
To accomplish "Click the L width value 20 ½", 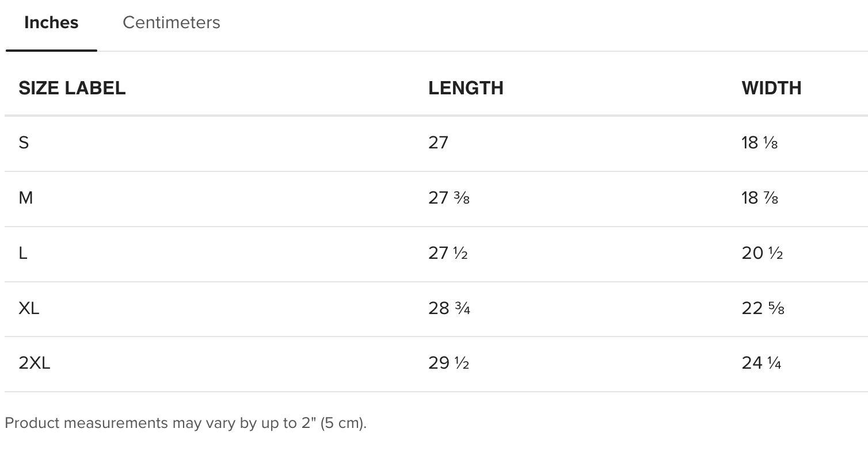I will coord(762,253).
